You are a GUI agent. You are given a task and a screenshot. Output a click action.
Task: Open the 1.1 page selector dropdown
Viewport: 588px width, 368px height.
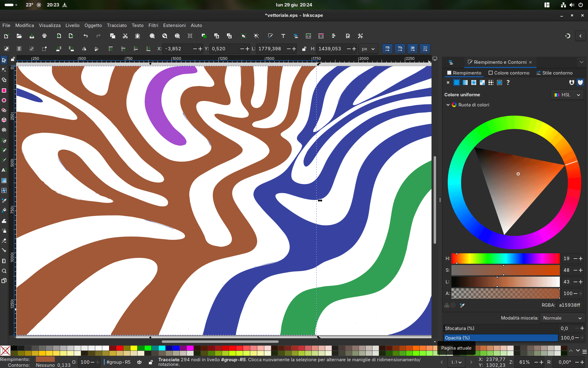pos(456,362)
